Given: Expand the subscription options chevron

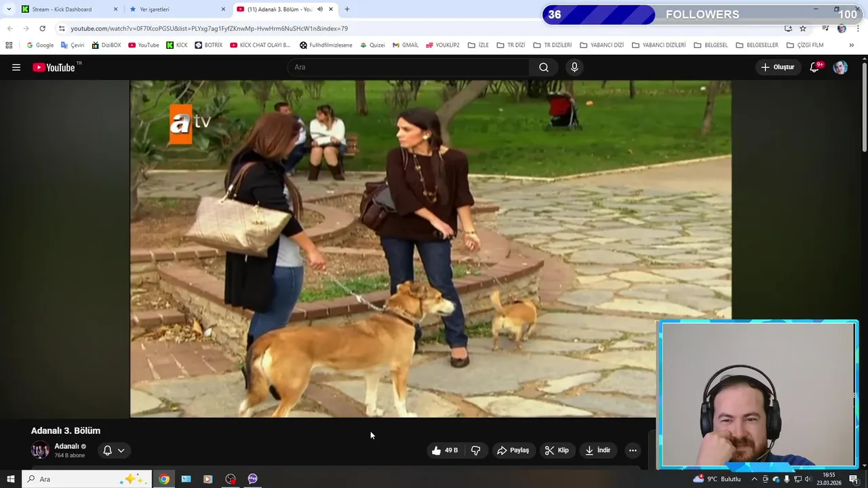Looking at the screenshot, I should tap(121, 450).
